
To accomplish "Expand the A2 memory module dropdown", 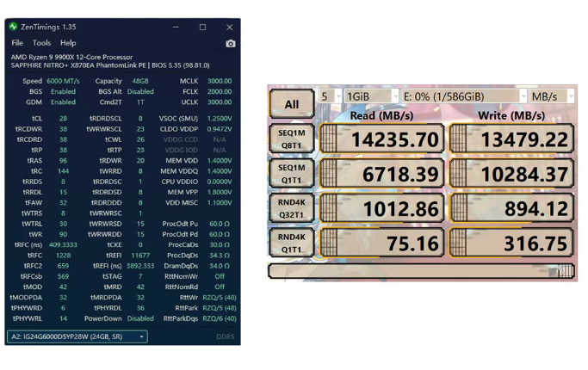I will [x=77, y=336].
